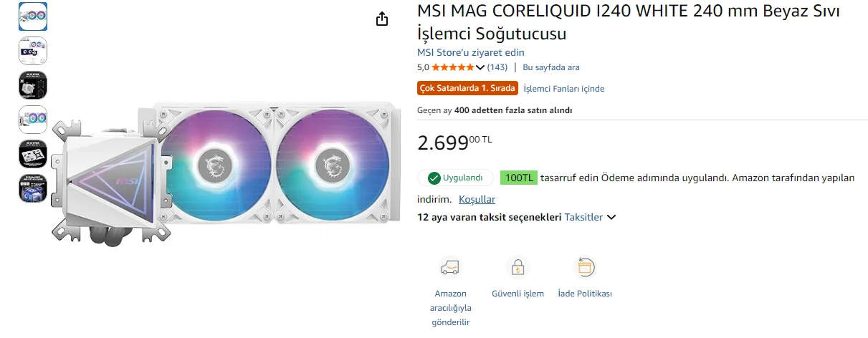Expand the Taksitler installment options
This screenshot has height=338, width=868.
pyautogui.click(x=590, y=217)
